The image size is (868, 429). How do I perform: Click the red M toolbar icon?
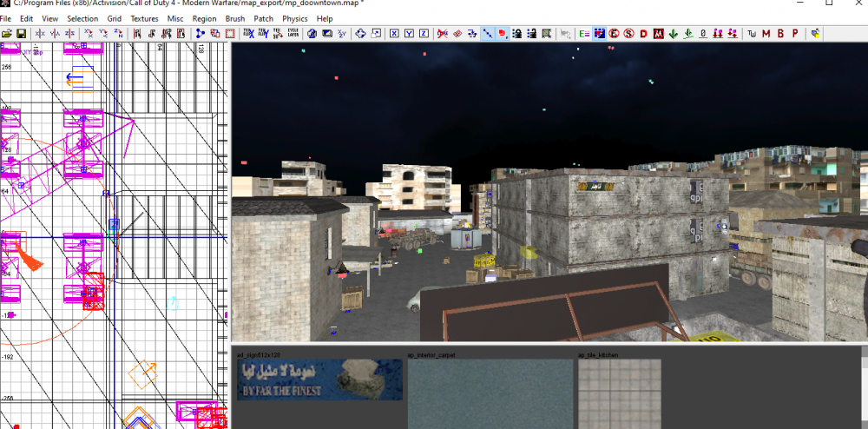[x=766, y=34]
